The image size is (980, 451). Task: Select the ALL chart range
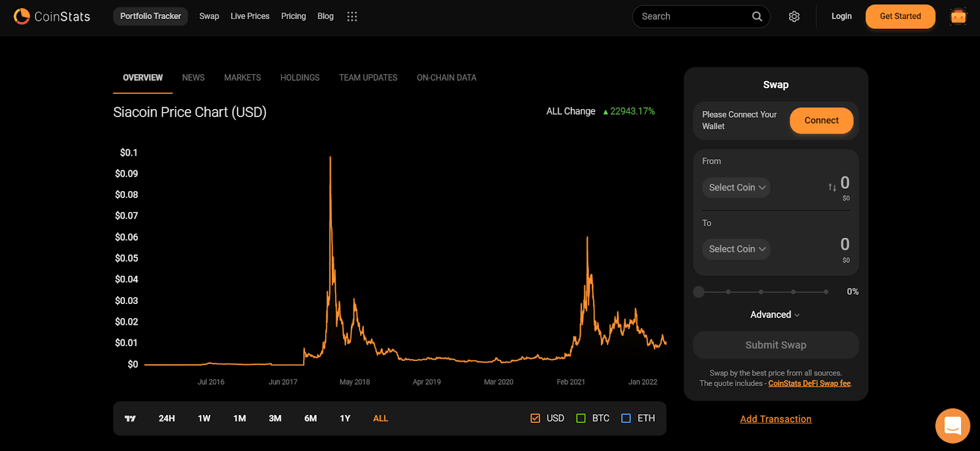pyautogui.click(x=380, y=419)
